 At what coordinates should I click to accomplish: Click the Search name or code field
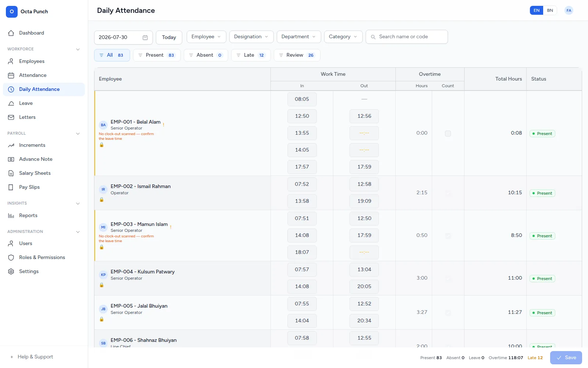tap(407, 37)
